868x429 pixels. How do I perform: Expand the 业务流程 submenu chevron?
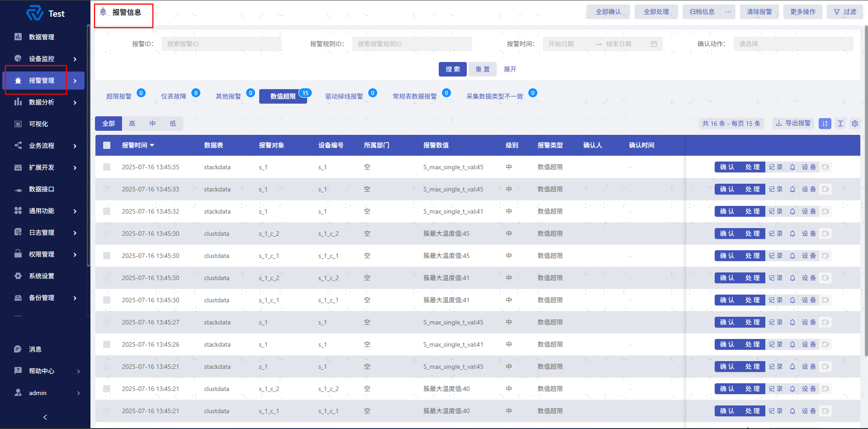point(75,146)
